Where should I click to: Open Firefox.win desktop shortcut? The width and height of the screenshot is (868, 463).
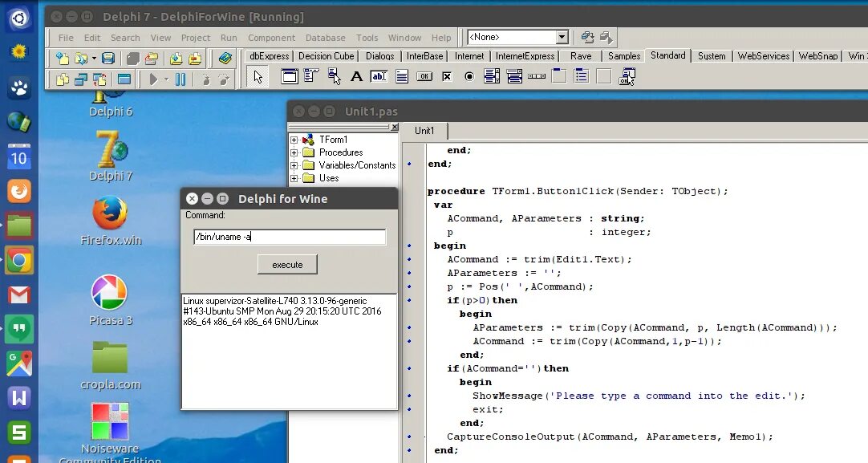coord(111,221)
